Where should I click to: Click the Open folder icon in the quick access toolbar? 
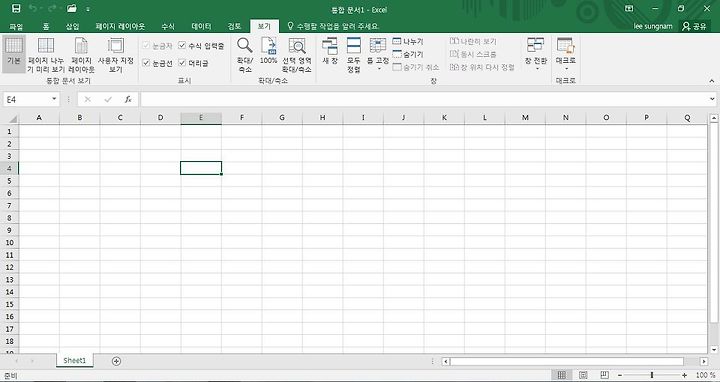click(x=71, y=8)
